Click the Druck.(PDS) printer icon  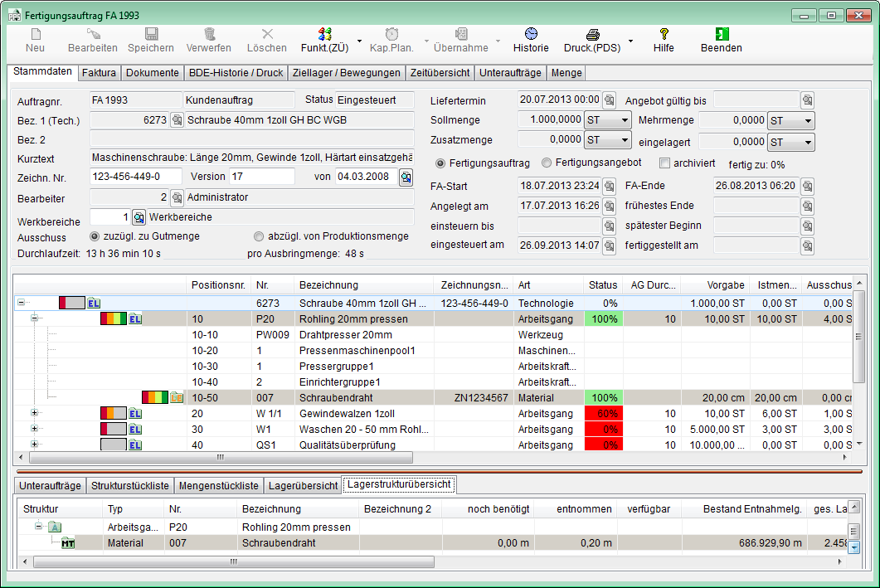pos(592,34)
